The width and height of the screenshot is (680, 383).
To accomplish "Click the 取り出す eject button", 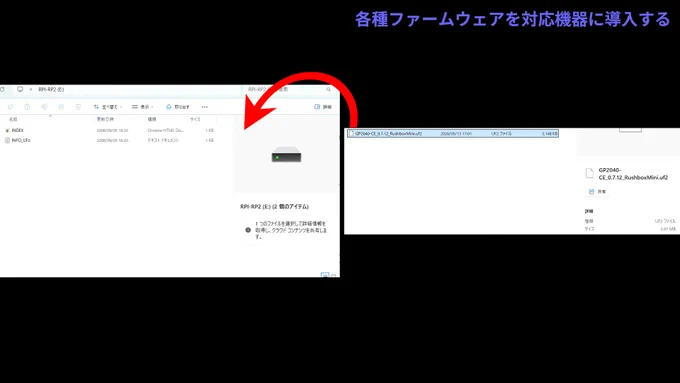I will pos(178,107).
